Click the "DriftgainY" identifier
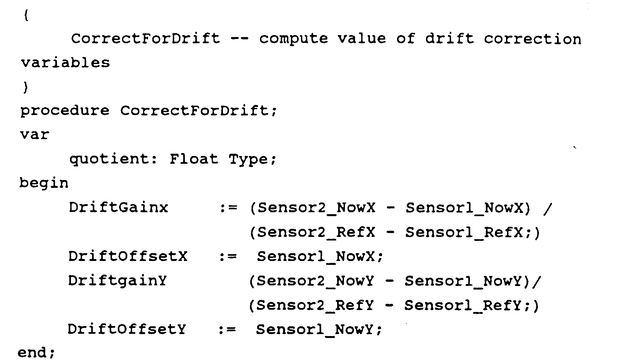Viewport: 630px width, 364px height. (117, 280)
